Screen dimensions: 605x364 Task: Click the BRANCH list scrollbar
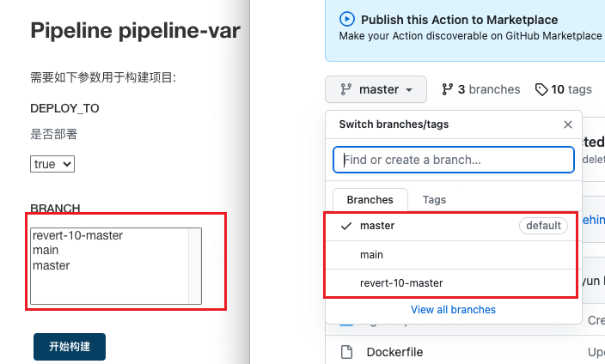(x=194, y=265)
